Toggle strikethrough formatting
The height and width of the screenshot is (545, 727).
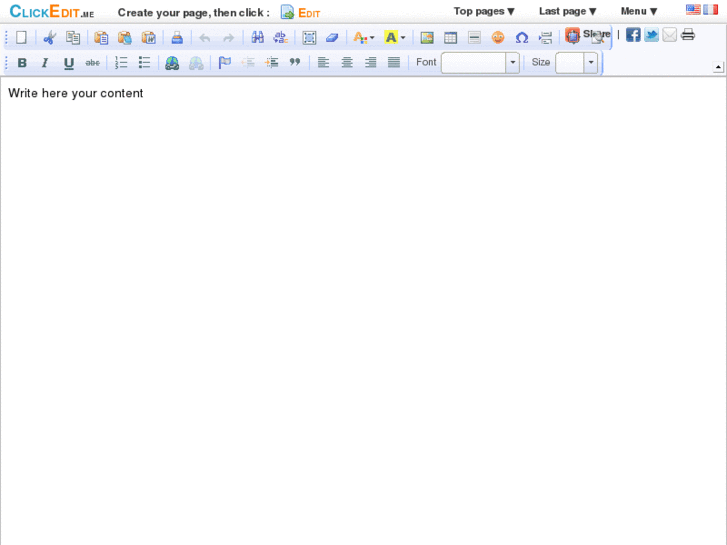[x=92, y=63]
